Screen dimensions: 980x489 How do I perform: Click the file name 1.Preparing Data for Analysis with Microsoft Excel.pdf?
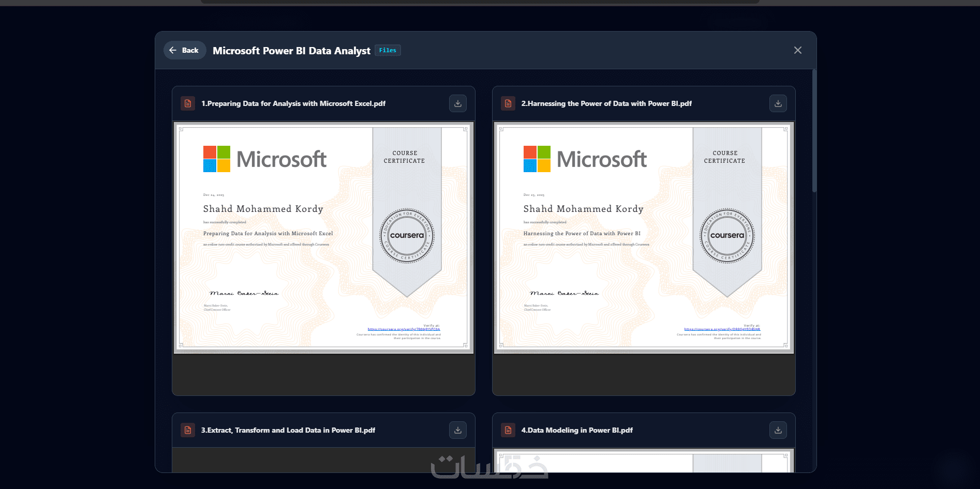293,103
